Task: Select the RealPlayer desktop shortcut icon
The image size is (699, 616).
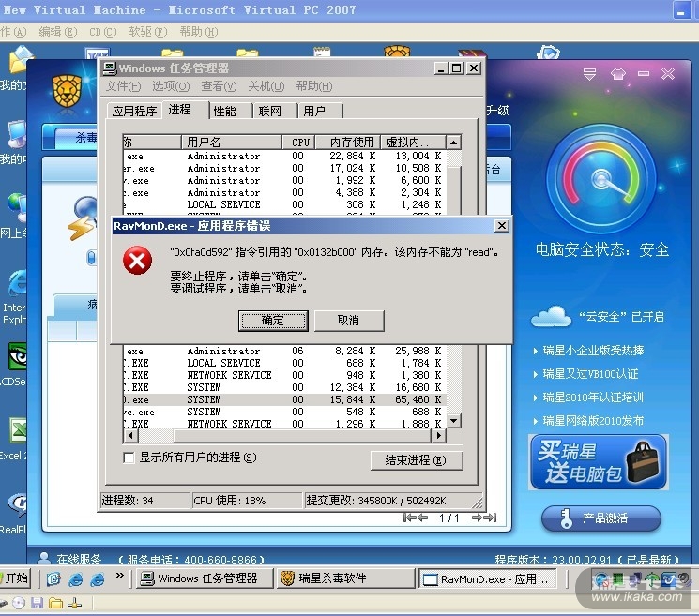Action: tap(18, 504)
